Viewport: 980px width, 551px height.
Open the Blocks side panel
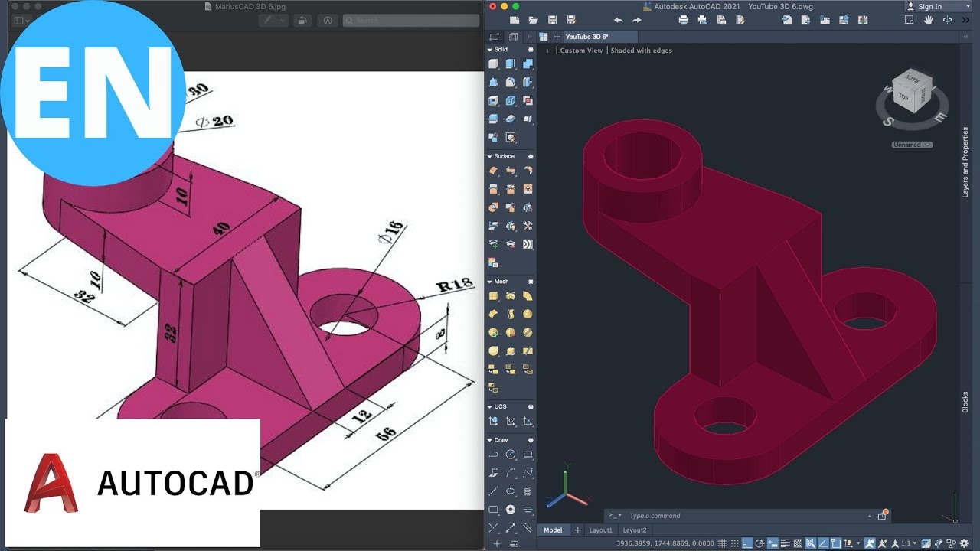tap(965, 403)
